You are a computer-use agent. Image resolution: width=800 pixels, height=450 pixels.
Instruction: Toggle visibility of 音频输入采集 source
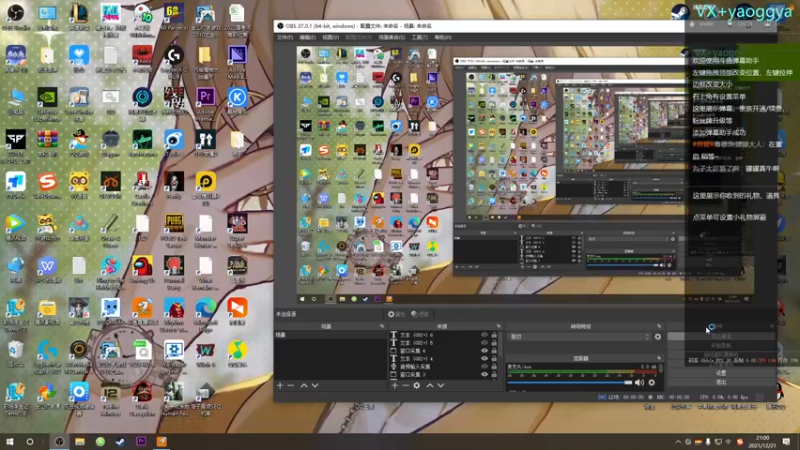(484, 366)
